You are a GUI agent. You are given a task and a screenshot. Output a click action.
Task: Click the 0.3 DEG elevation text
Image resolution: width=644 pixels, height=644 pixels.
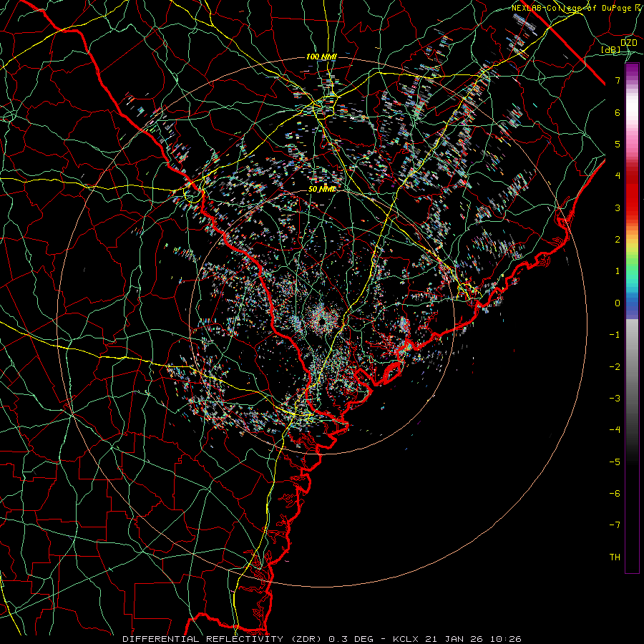(351, 639)
